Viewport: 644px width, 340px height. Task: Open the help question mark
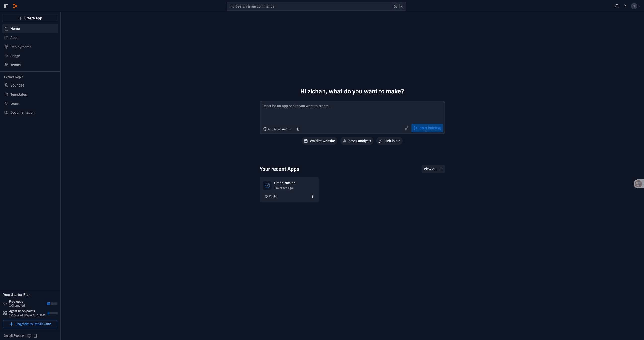pos(625,6)
